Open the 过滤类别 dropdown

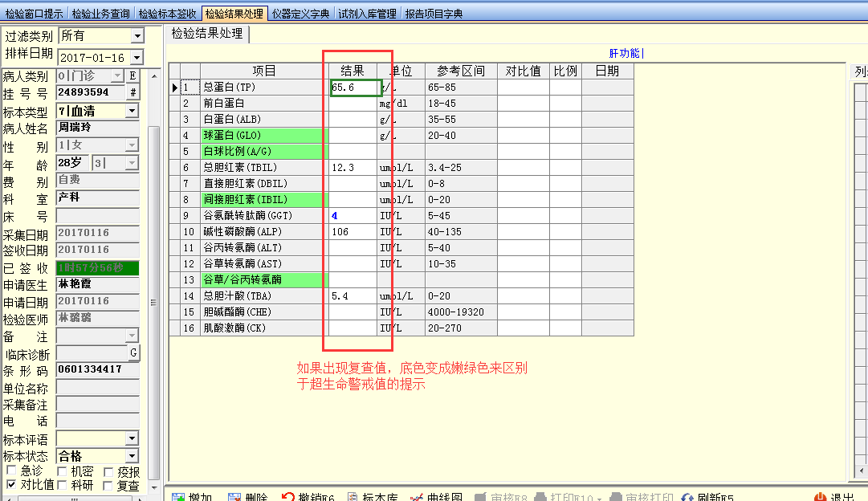point(137,36)
